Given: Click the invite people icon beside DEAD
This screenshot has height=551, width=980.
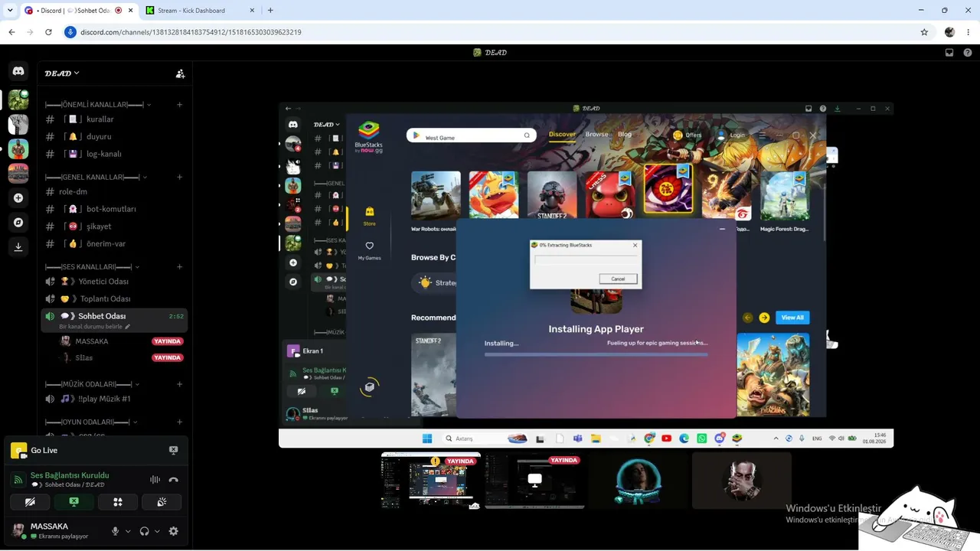Looking at the screenshot, I should pyautogui.click(x=180, y=73).
